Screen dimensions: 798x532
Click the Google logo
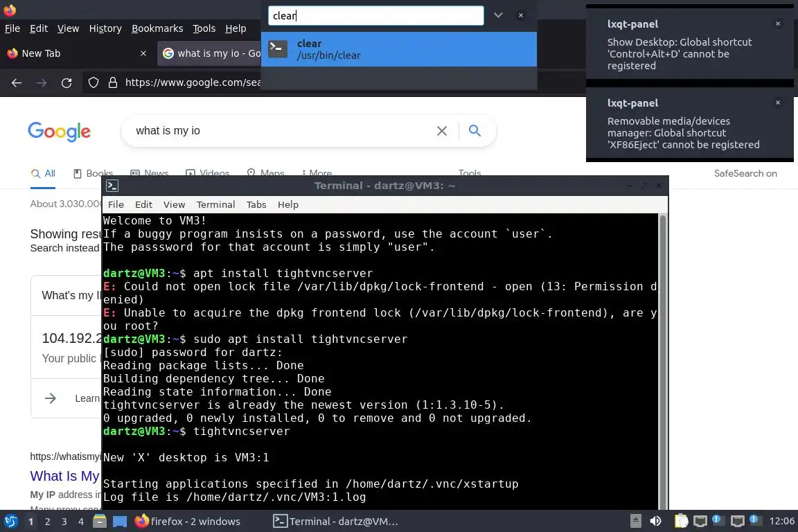point(59,132)
